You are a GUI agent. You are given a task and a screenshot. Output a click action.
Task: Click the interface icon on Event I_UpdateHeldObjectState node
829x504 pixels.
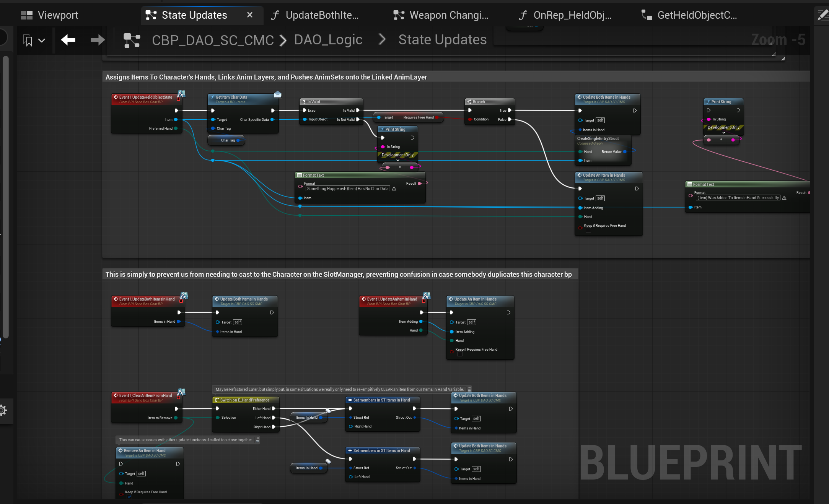(x=181, y=94)
